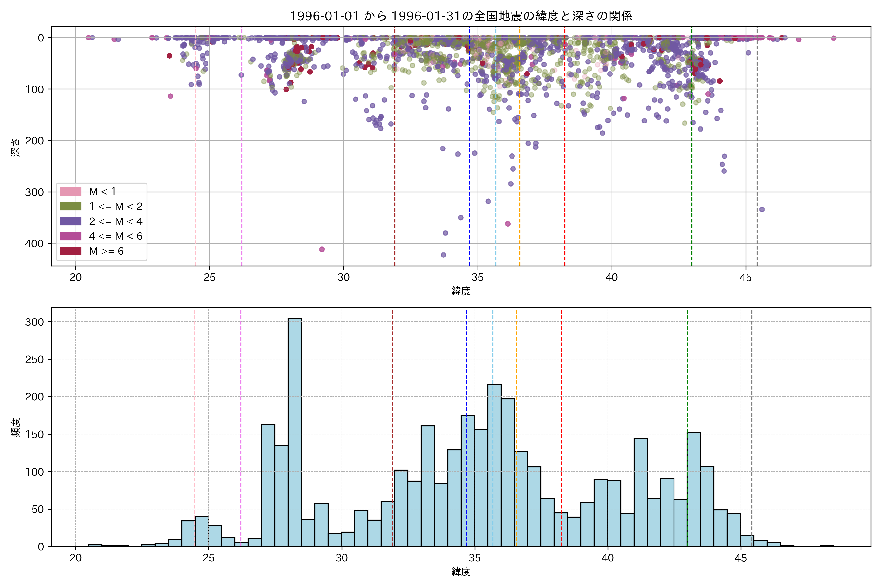This screenshot has width=882, height=588.
Task: Click the 緯度 label under the scatter plot
Action: click(461, 291)
